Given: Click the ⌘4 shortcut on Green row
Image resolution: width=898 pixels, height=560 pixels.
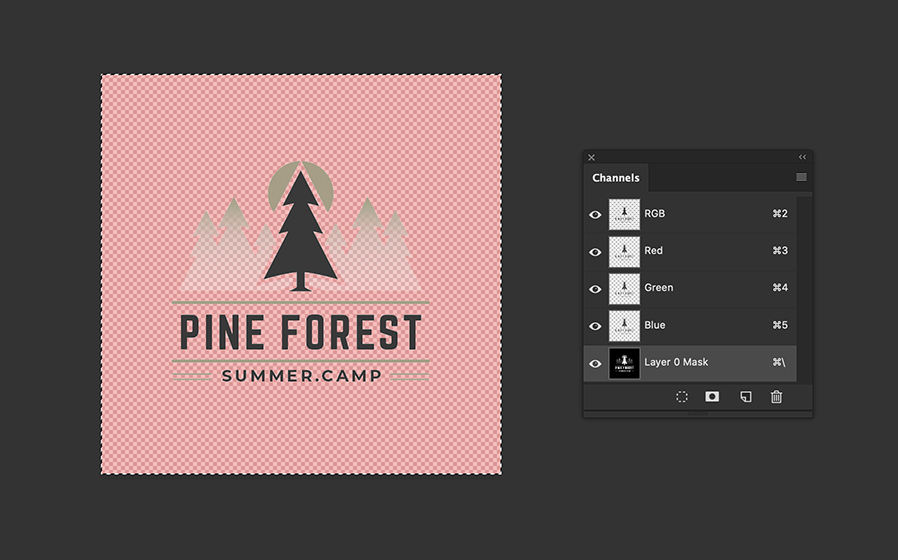Looking at the screenshot, I should pyautogui.click(x=780, y=287).
